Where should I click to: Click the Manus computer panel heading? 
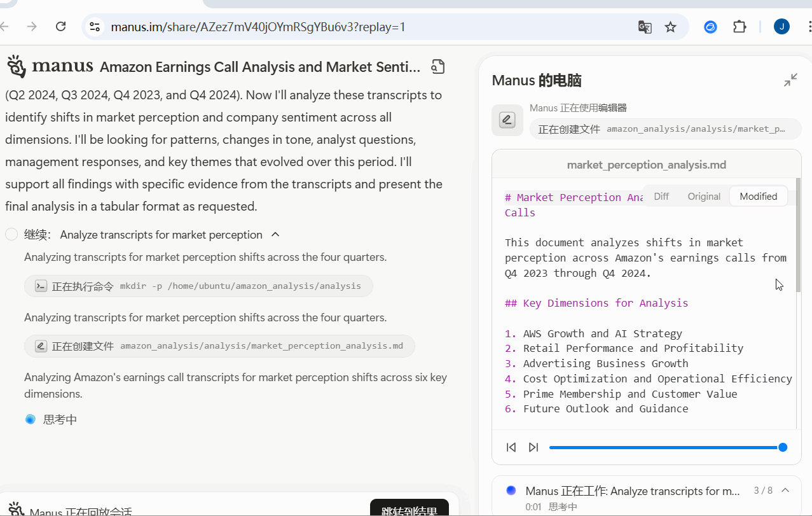(x=537, y=81)
